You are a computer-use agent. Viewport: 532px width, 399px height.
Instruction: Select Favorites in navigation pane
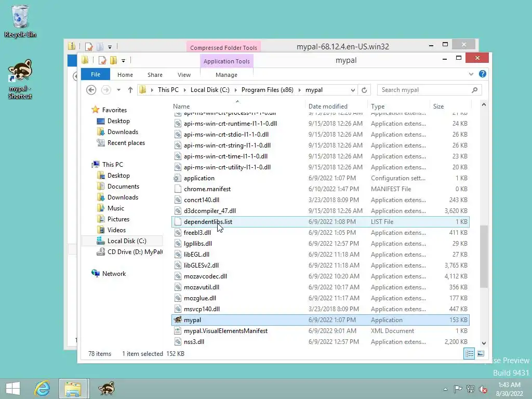pos(114,110)
